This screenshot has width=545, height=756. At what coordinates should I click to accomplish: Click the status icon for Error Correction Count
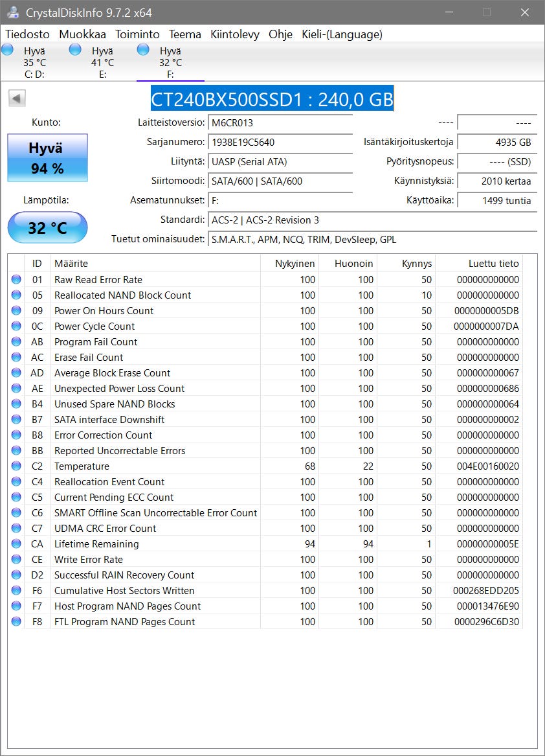tap(16, 435)
